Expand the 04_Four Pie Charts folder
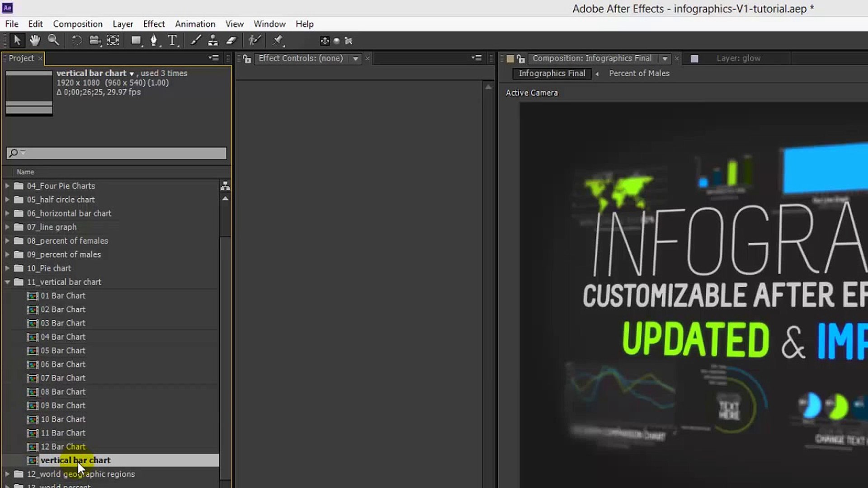Image resolution: width=868 pixels, height=488 pixels. click(7, 186)
